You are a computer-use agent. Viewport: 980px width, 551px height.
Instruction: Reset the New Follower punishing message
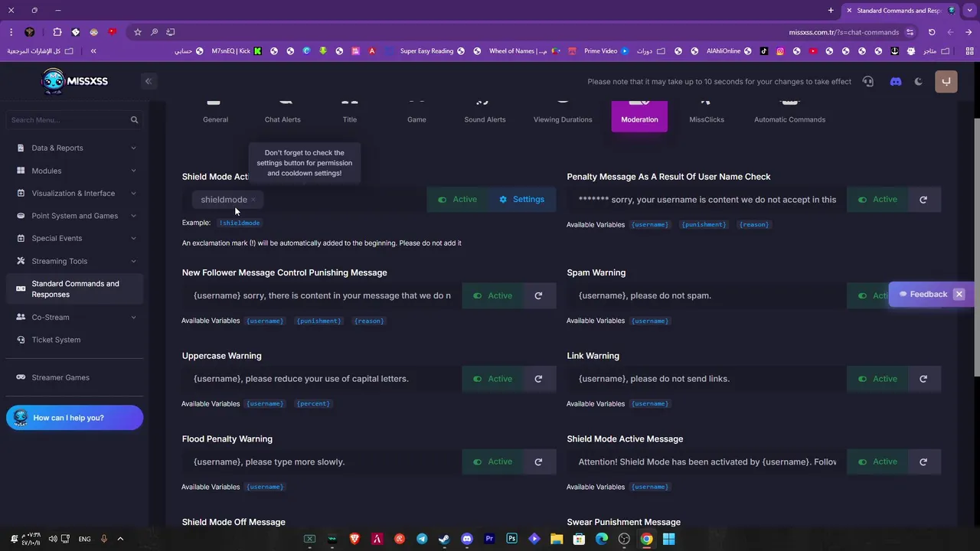[x=538, y=295]
